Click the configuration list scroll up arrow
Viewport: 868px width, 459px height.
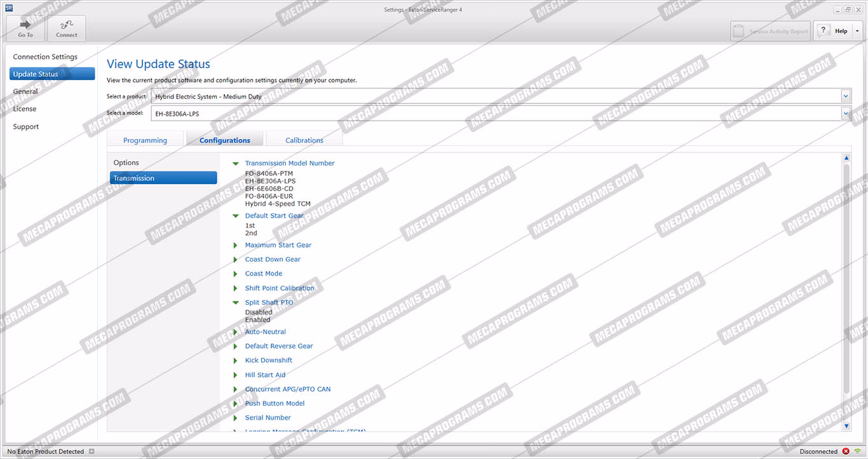846,157
